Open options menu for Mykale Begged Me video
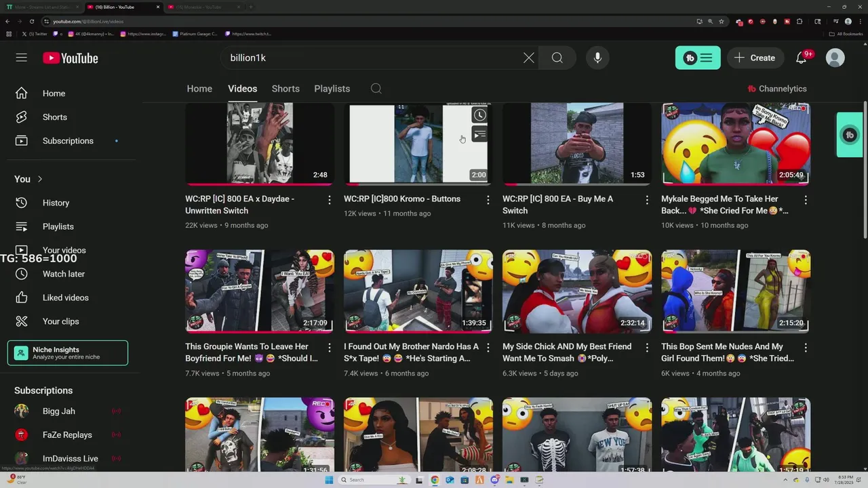 coord(806,200)
